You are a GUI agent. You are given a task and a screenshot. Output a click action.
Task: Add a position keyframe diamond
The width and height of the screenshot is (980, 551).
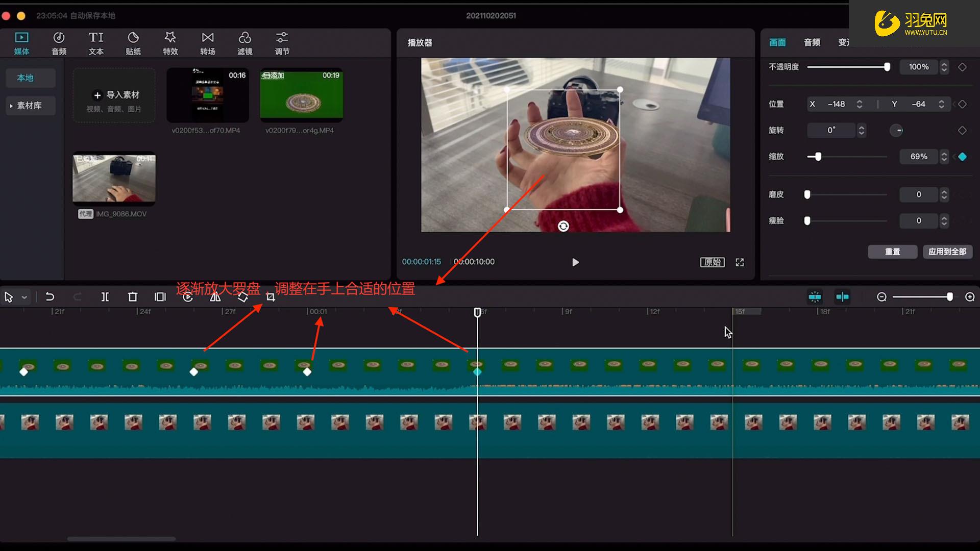point(962,104)
